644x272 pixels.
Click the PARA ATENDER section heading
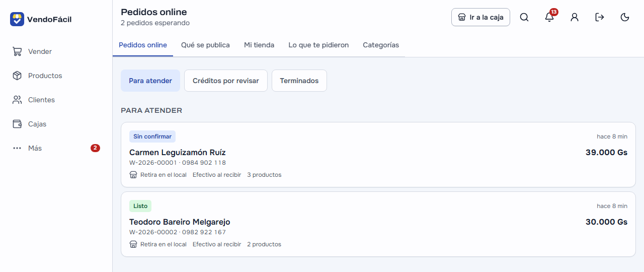pos(151,110)
